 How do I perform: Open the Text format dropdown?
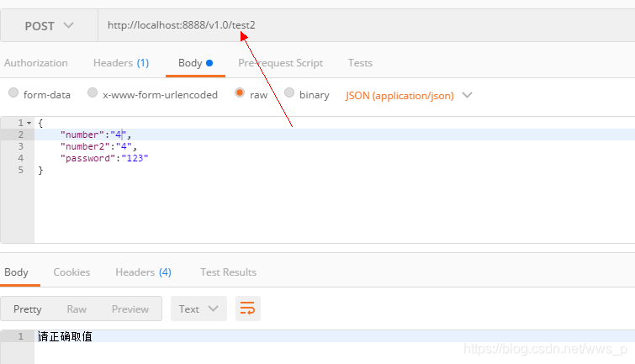pyautogui.click(x=198, y=309)
